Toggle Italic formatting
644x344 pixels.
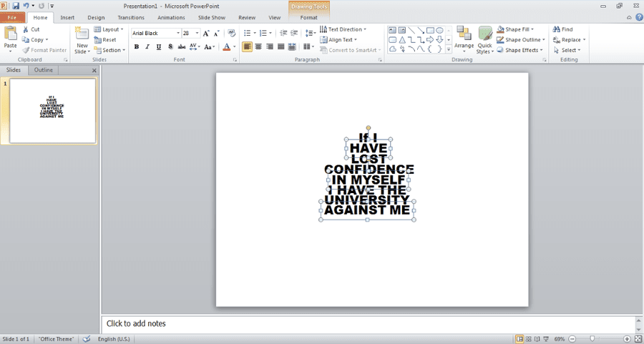(147, 46)
